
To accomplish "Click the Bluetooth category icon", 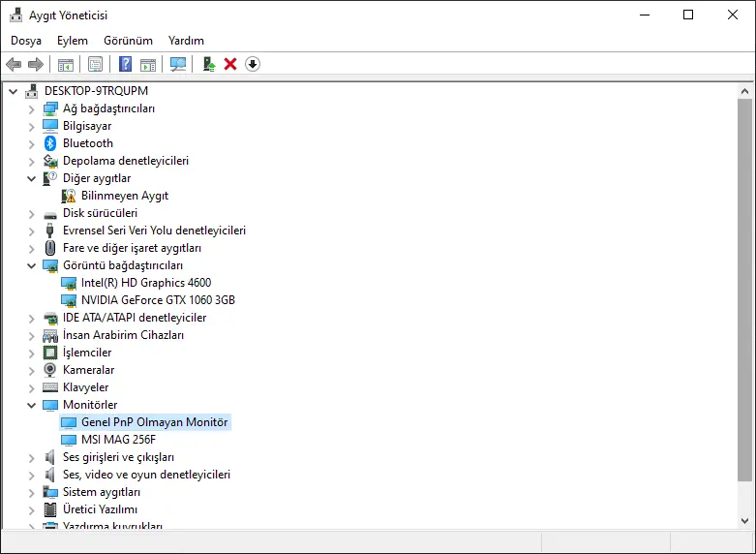I will point(50,143).
